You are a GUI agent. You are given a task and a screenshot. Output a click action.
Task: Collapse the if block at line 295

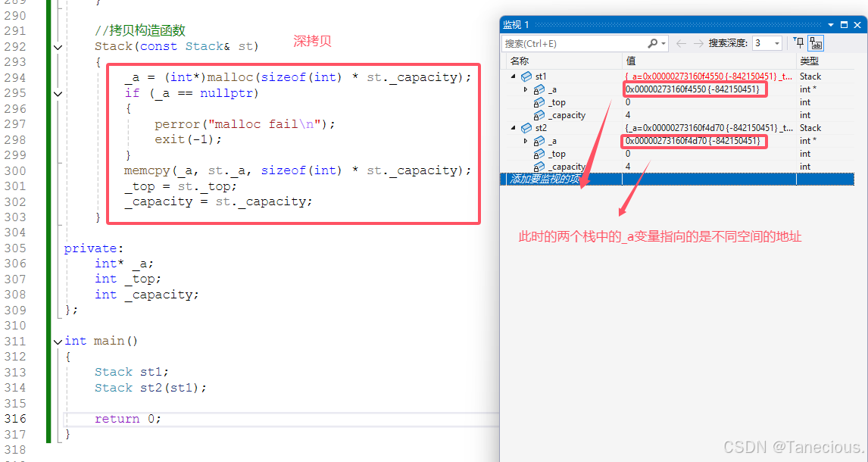(58, 93)
